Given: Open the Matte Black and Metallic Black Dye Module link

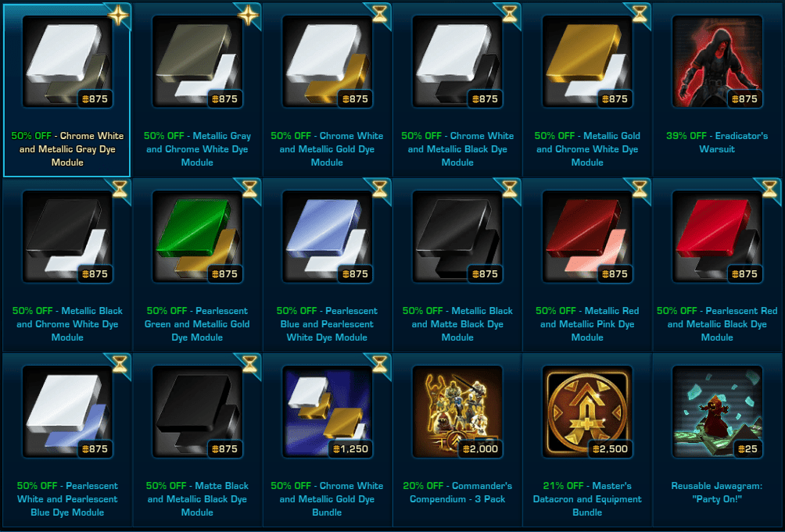Looking at the screenshot, I should coord(197,499).
